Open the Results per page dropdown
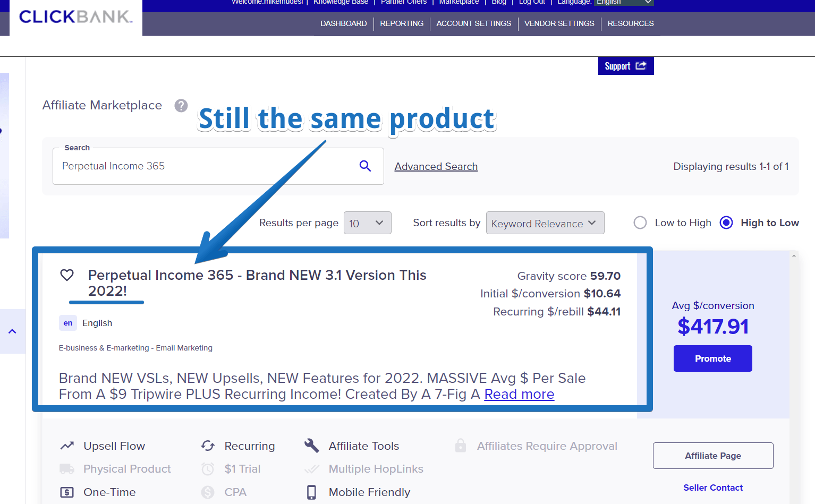The height and width of the screenshot is (504, 815). click(368, 223)
